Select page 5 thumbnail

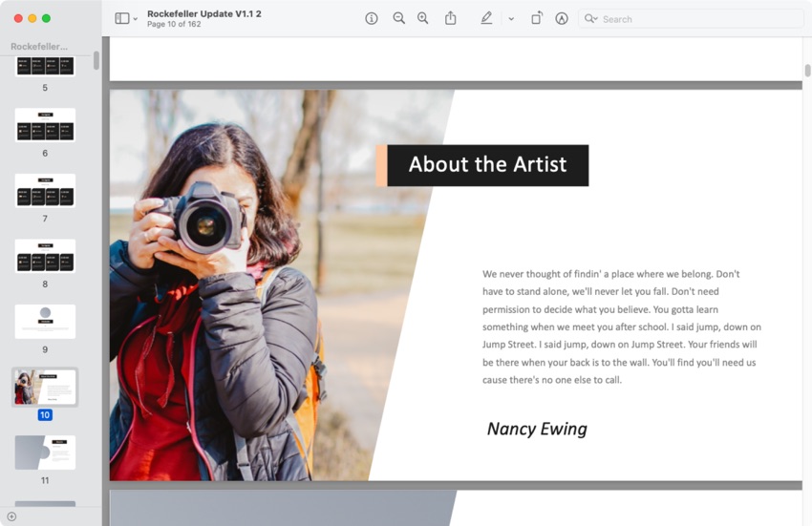point(45,66)
